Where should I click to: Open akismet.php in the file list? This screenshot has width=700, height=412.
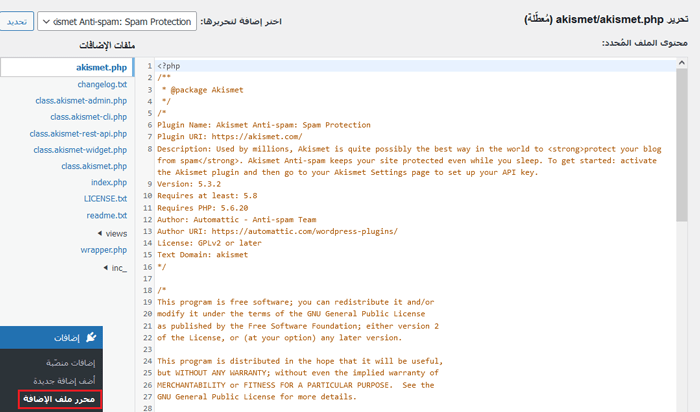101,67
